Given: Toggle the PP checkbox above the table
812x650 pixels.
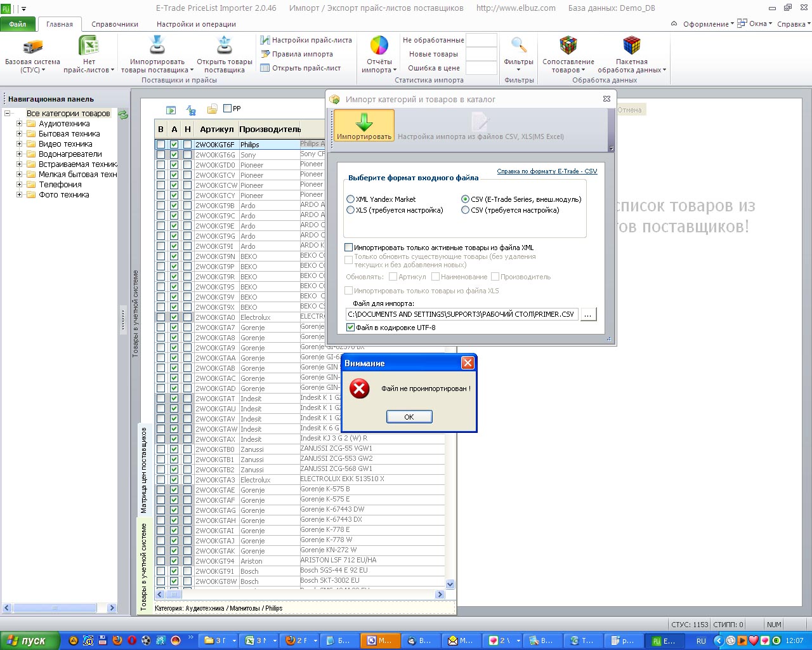Looking at the screenshot, I should (x=228, y=109).
